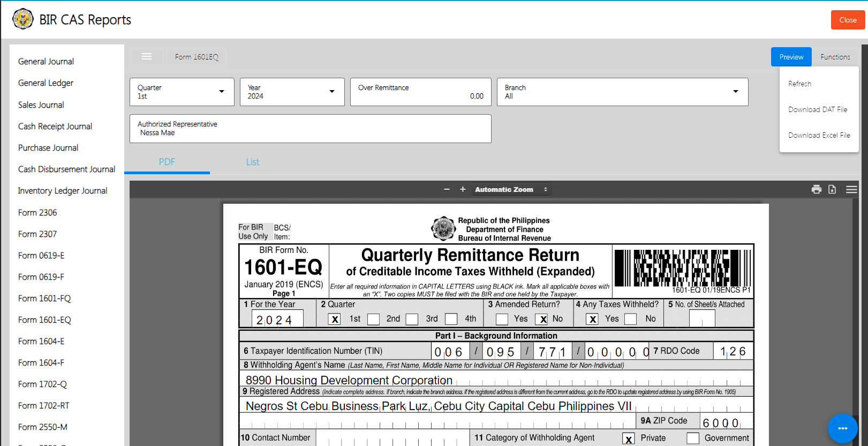Click the registered address text line
Screen dimensions: 868x446
pos(439,406)
